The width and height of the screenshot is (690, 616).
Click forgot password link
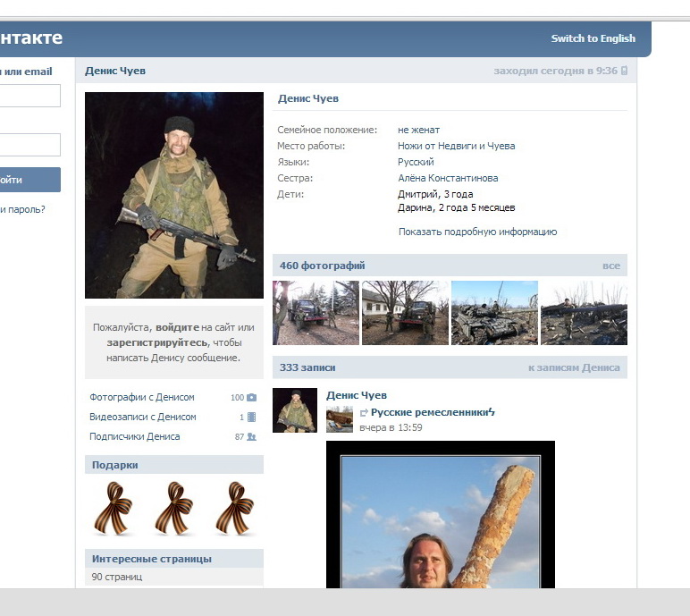point(22,209)
